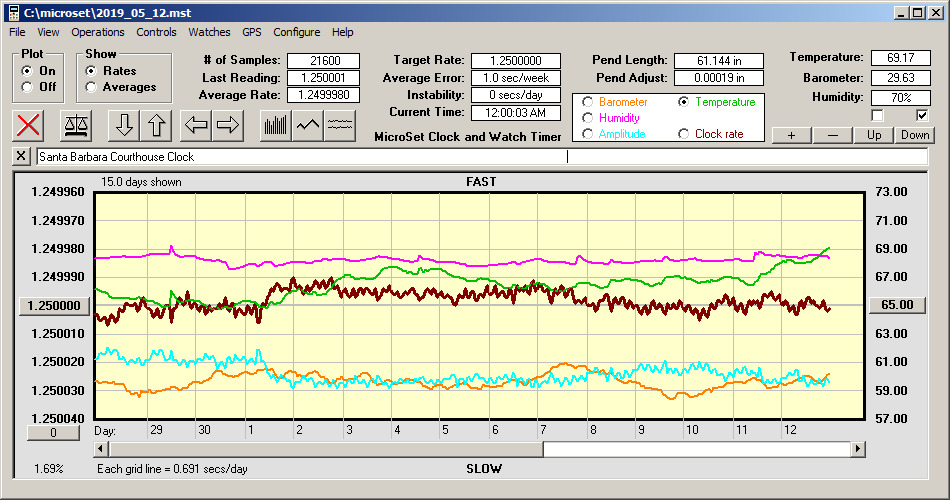Viewport: 950px width, 500px height.
Task: Select the Barometer trace radio button
Action: (587, 102)
